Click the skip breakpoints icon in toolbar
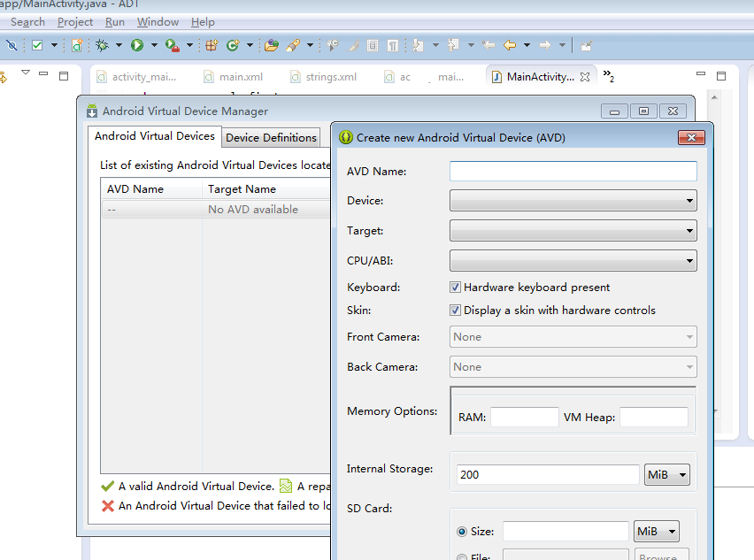754x560 pixels. pos(12,45)
